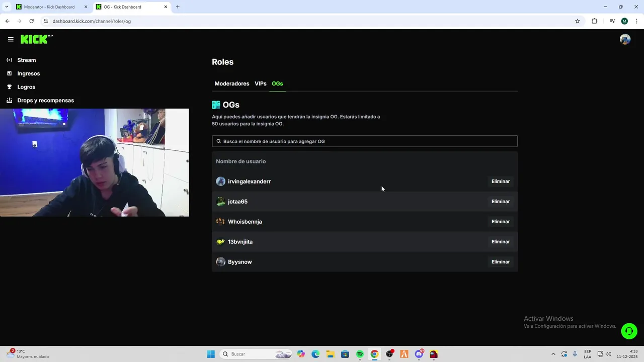Open Microsoft Store from taskbar
Viewport: 644px width, 362px height.
[x=345, y=354]
